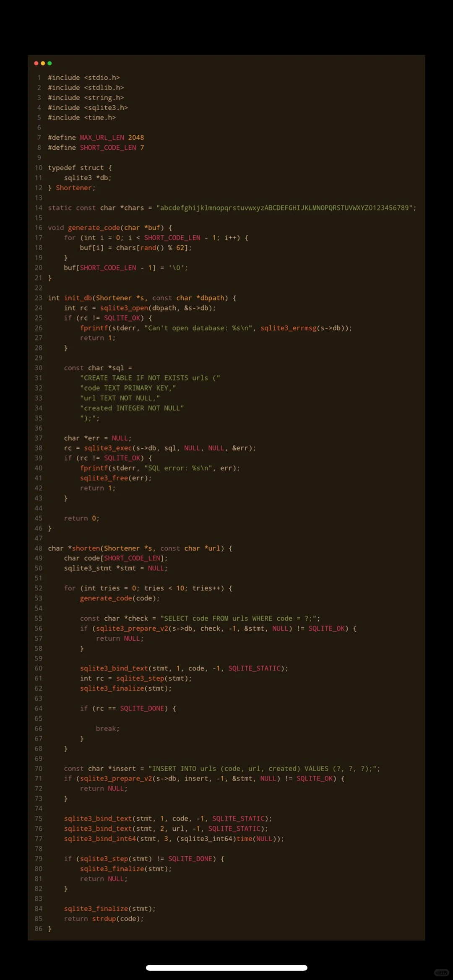
Task: Click the 'char *shorten(Shortener *s' function header
Action: (x=140, y=548)
